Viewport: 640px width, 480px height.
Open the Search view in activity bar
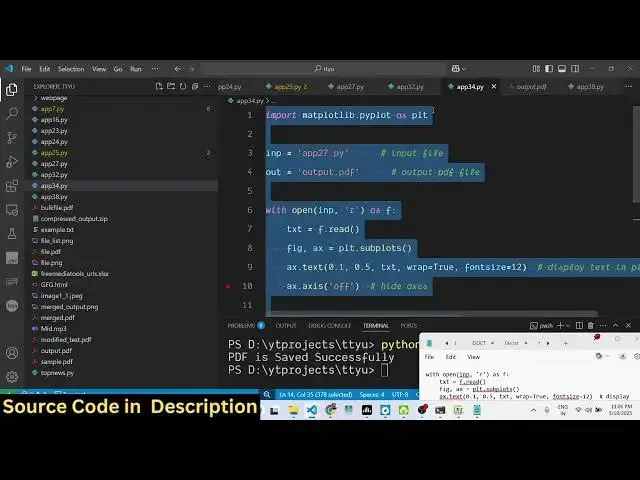12,113
